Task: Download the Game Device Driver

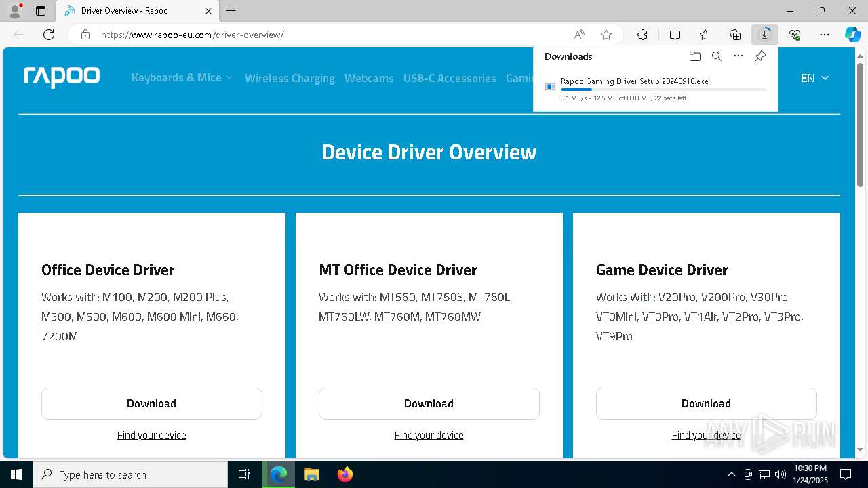Action: 706,403
